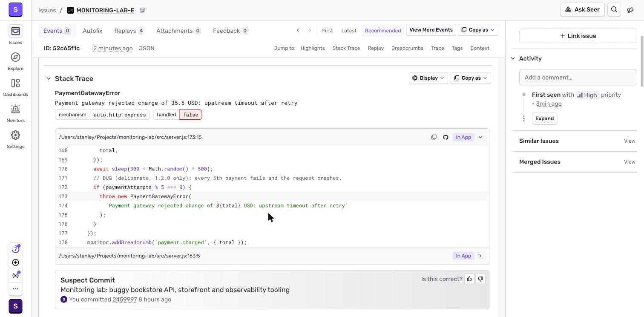
Task: Open Monitors in the sidebar
Action: tap(15, 113)
